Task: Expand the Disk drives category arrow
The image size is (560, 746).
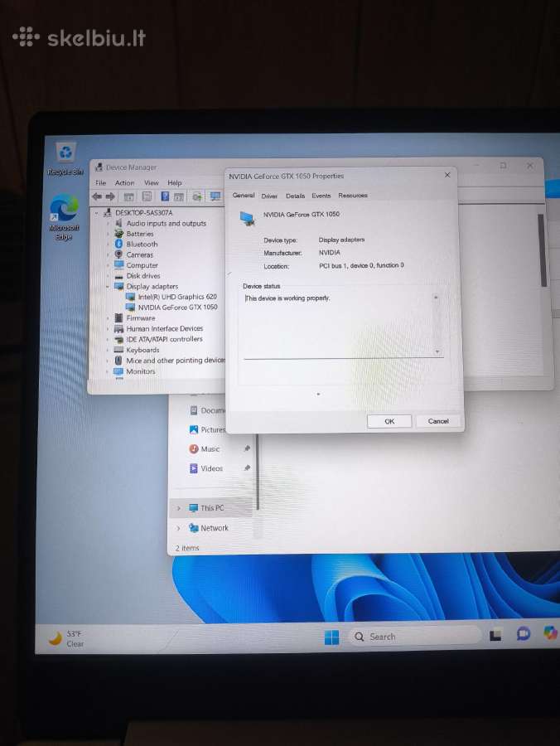Action: point(108,276)
